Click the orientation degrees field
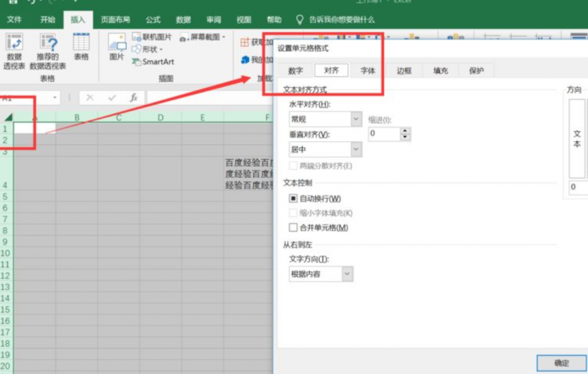The height and width of the screenshot is (374, 588). [578, 187]
